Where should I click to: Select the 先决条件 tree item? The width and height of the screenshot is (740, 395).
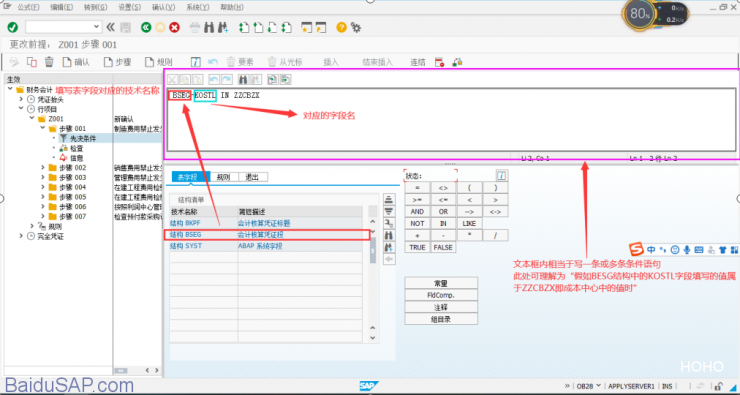(83, 138)
